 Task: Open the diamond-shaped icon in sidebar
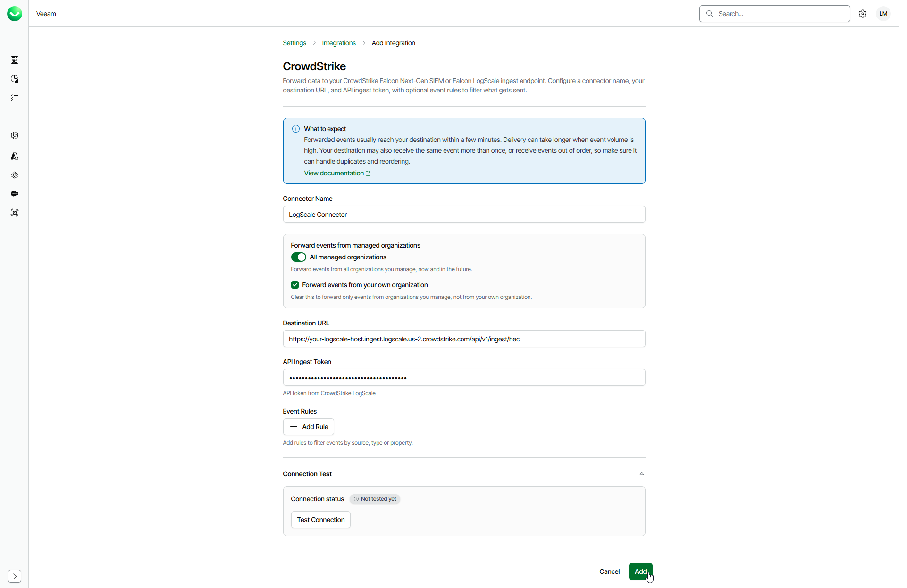(x=15, y=175)
